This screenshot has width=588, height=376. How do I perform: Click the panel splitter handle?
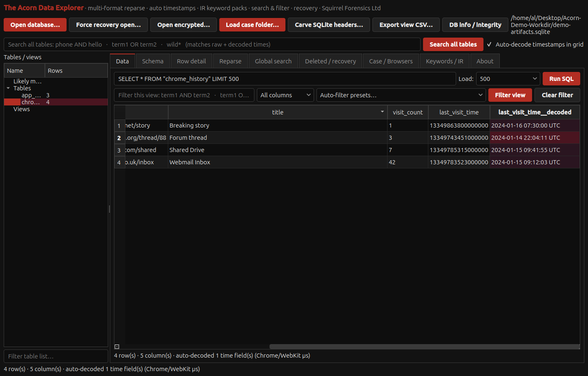[x=109, y=209]
